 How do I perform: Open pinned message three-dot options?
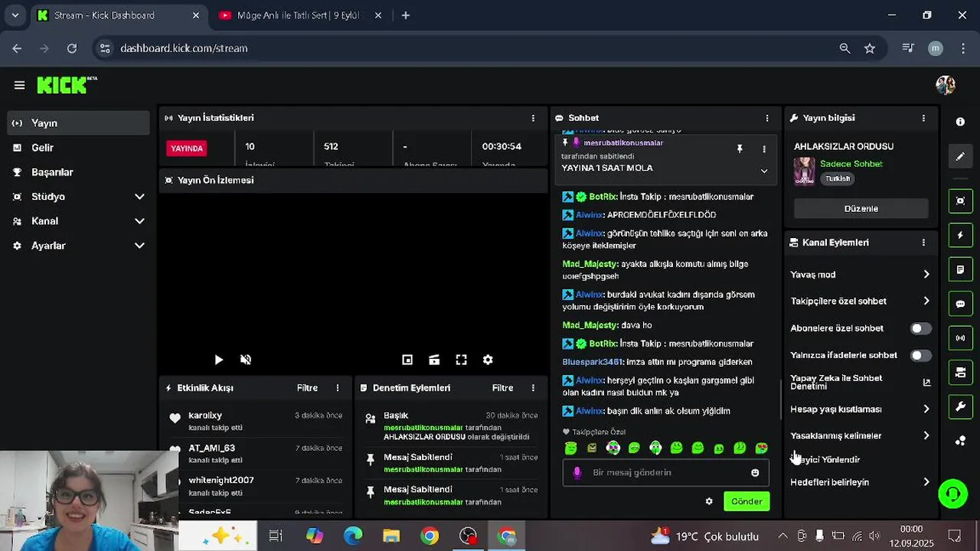764,148
